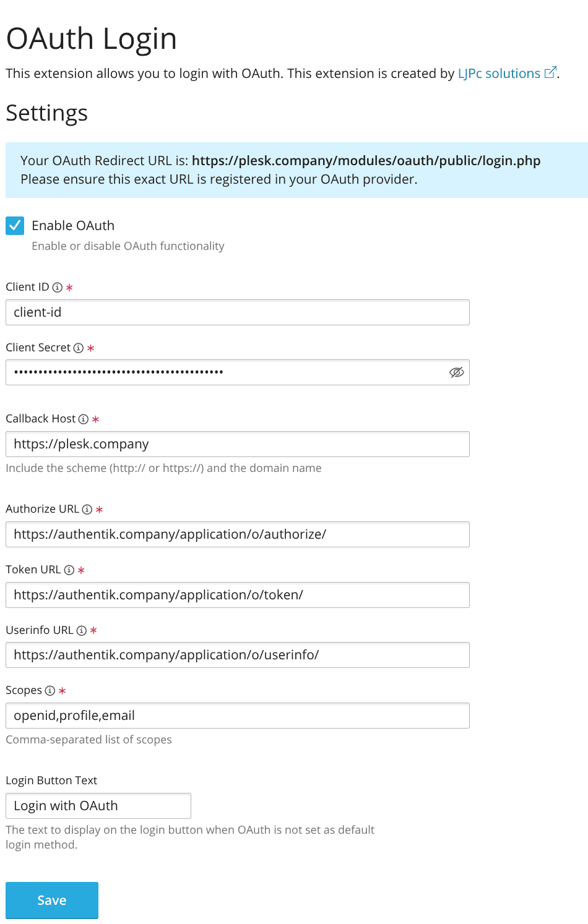Reveal the Client Secret value
This screenshot has height=924, width=588.
pyautogui.click(x=456, y=372)
